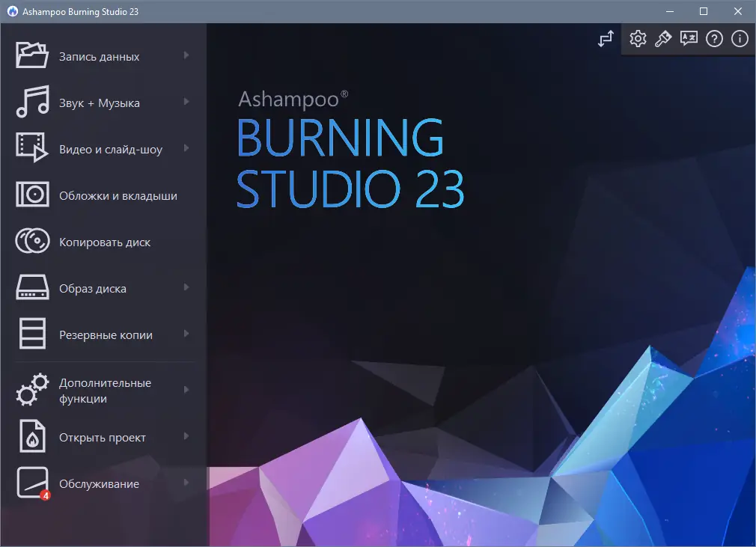Select the Запись данных folder icon

click(x=31, y=55)
